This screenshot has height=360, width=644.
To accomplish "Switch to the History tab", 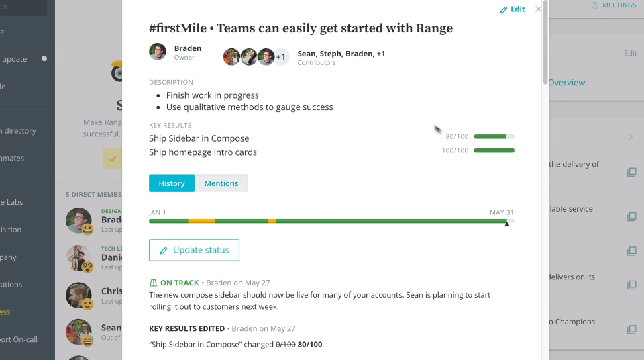I will pyautogui.click(x=172, y=183).
